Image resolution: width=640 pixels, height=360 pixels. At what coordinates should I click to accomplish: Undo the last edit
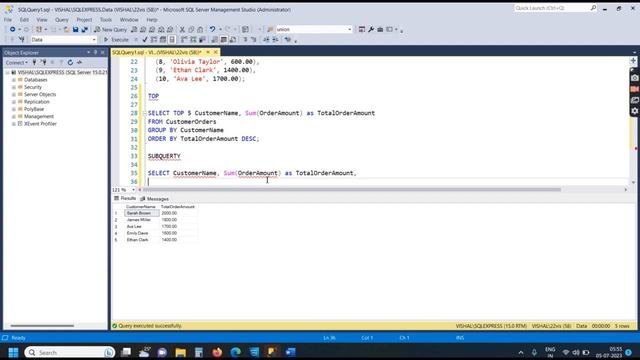point(212,29)
